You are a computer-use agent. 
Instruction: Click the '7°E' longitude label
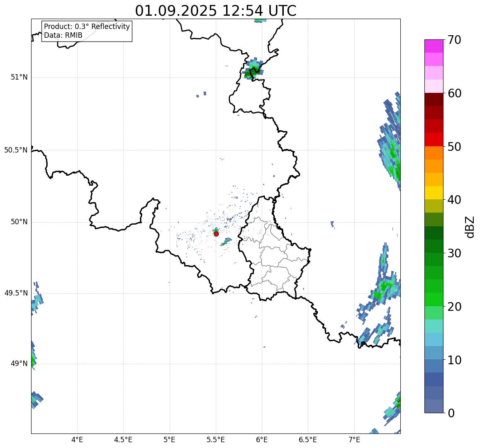coord(354,440)
